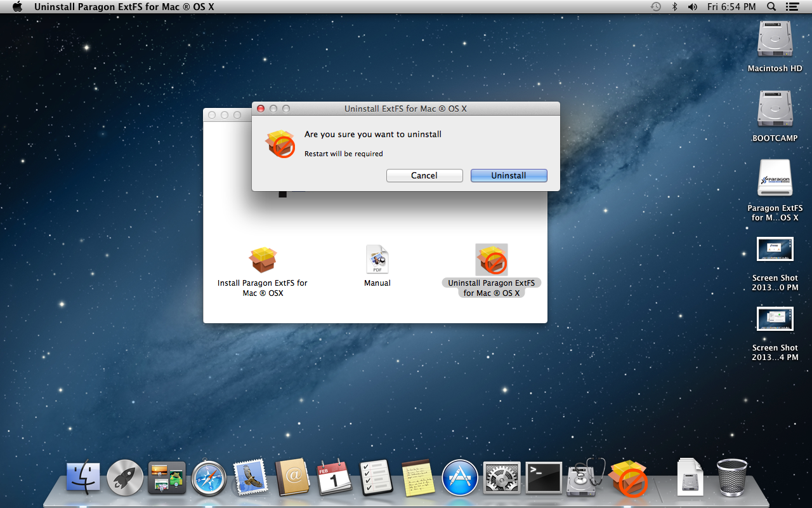Open Reminders in the Dock
The width and height of the screenshot is (812, 508).
tap(376, 478)
